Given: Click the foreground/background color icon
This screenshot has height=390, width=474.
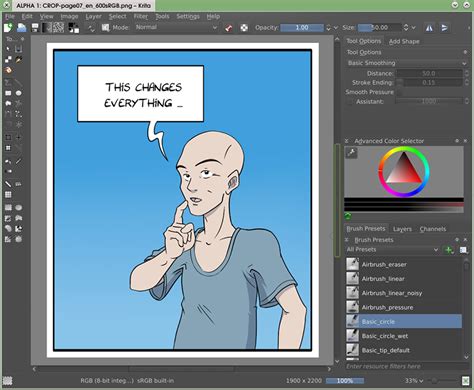Looking at the screenshot, I should (x=74, y=28).
